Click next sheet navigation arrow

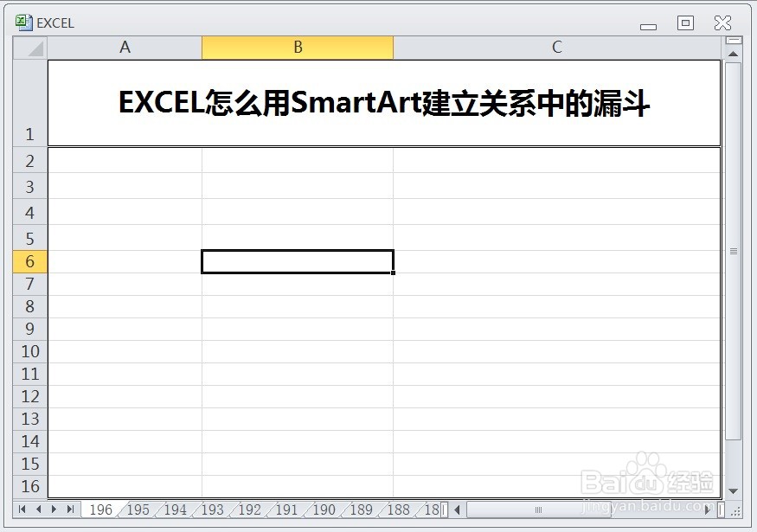(x=54, y=509)
